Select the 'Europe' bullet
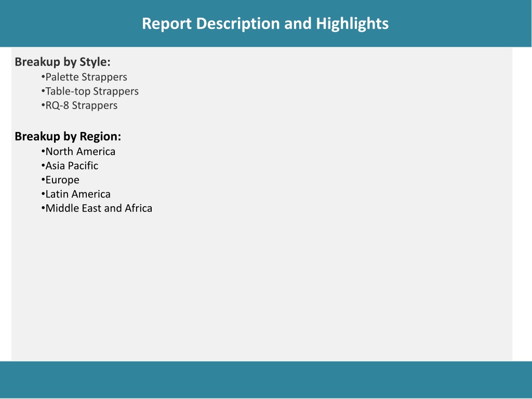The image size is (532, 399). tap(60, 180)
